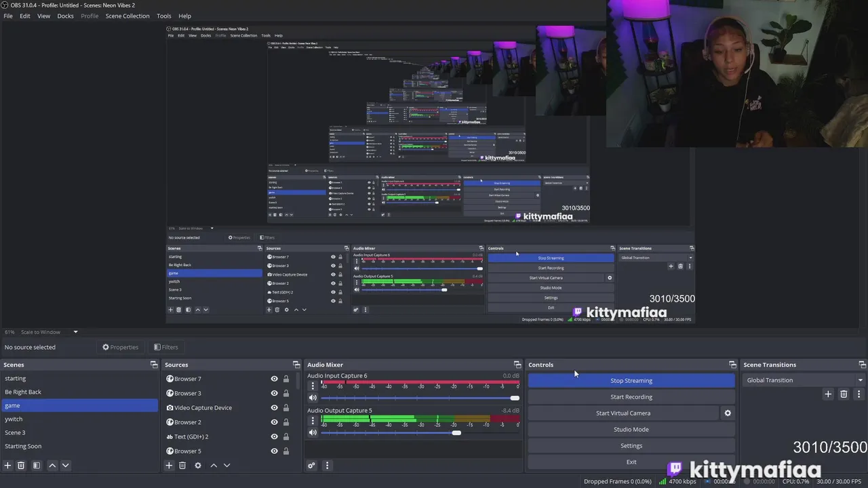Unlock the Browser 7 source

pyautogui.click(x=286, y=379)
